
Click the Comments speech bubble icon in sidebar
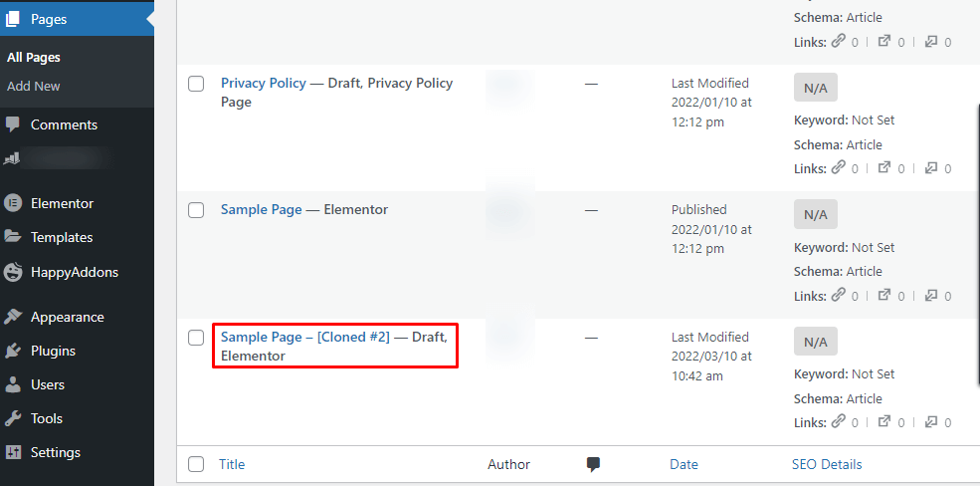[13, 124]
